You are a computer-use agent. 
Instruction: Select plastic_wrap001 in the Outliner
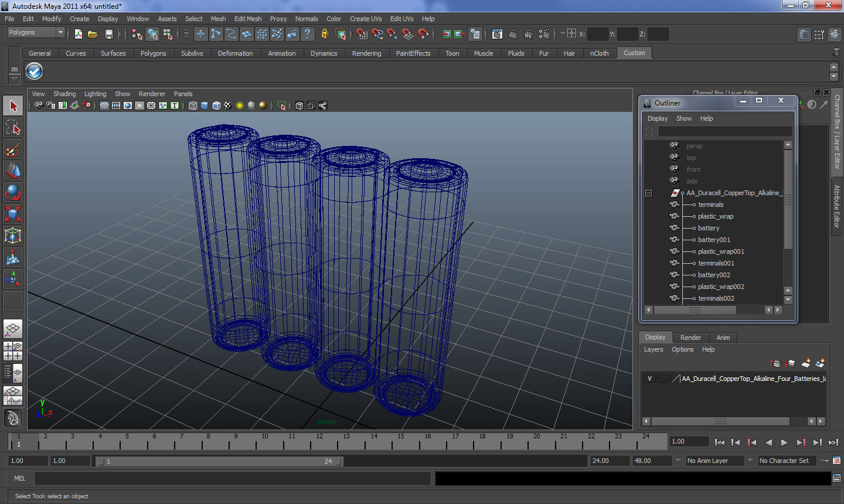[721, 251]
